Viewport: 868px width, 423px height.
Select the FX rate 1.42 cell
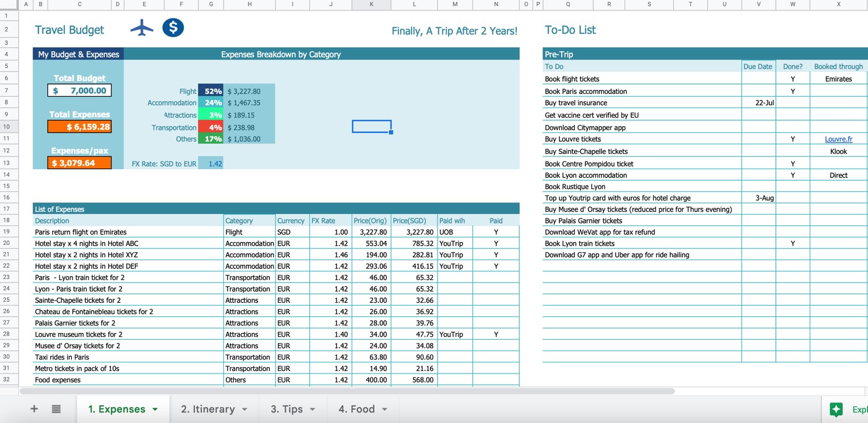pos(211,163)
